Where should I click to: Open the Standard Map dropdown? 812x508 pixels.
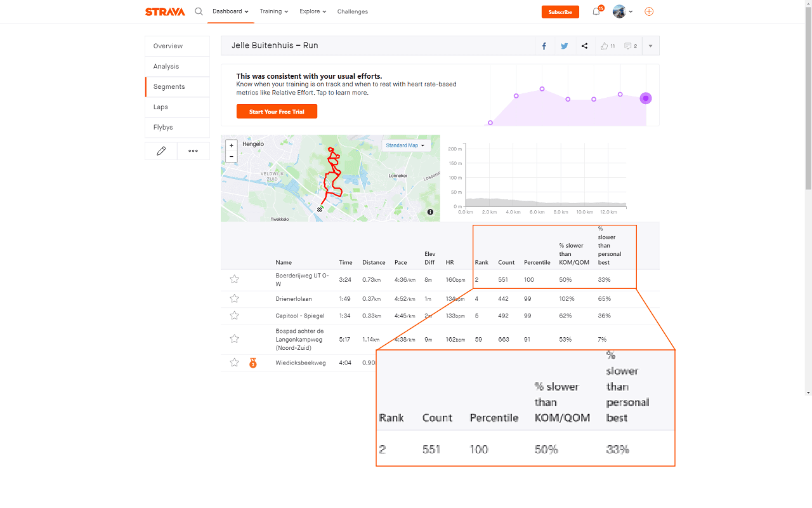tap(405, 145)
